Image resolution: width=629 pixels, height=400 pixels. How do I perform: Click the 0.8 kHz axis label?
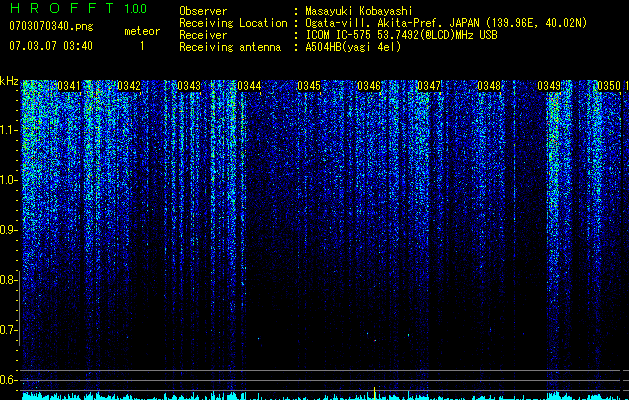click(8, 280)
